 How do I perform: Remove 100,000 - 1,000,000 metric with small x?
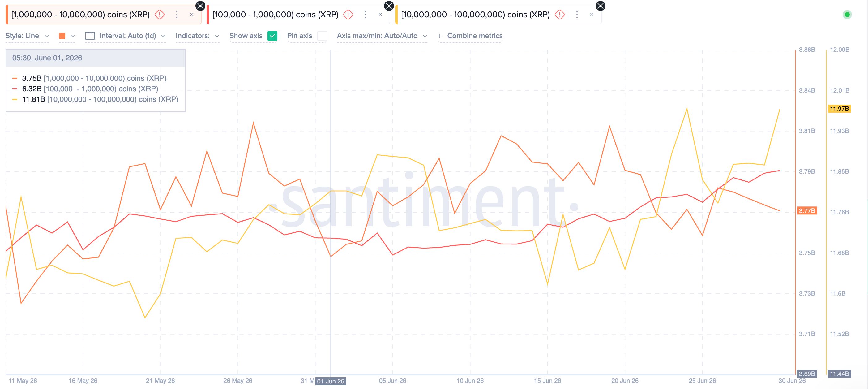click(x=380, y=15)
